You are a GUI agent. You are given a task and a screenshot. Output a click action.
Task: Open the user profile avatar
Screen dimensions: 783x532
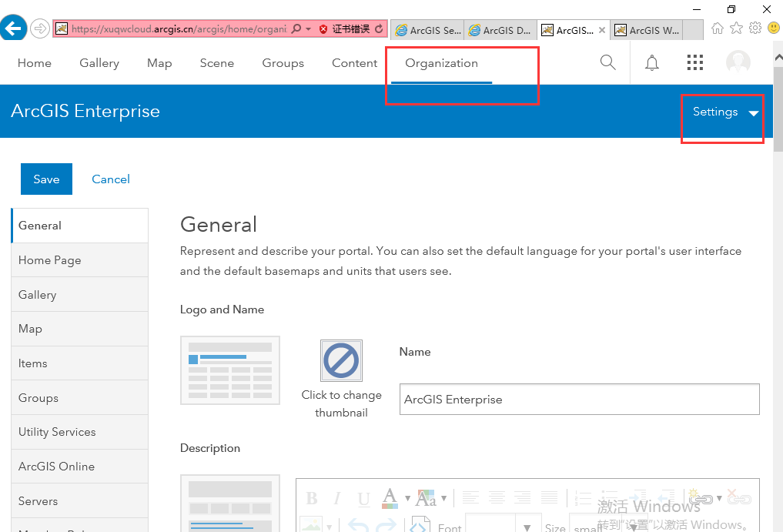[738, 62]
